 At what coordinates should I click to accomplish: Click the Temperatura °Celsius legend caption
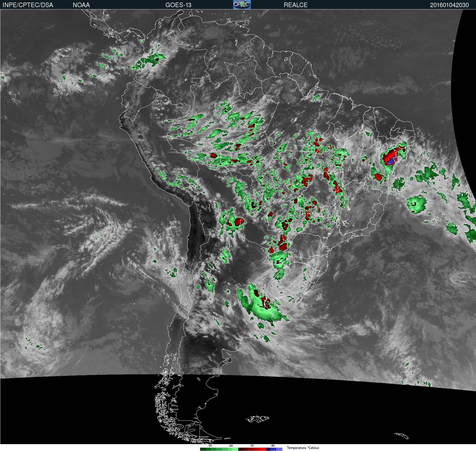tap(303, 448)
